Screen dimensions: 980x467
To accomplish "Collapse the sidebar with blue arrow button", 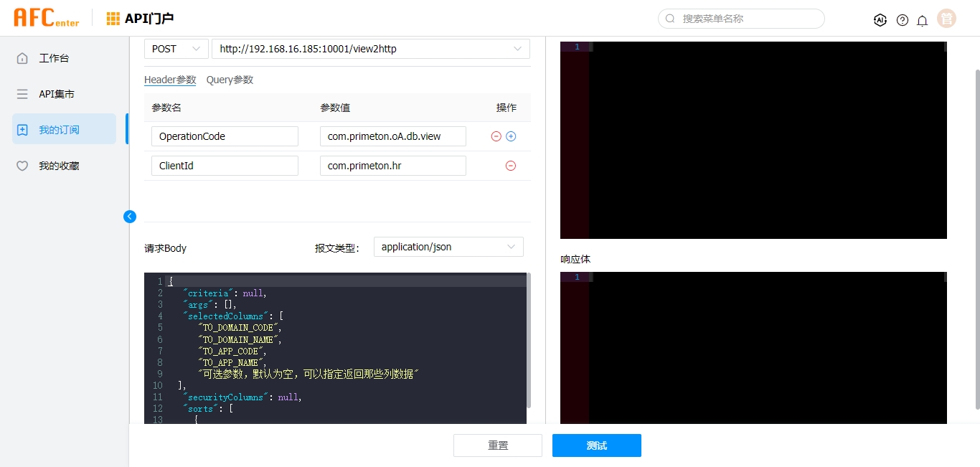I will point(130,217).
